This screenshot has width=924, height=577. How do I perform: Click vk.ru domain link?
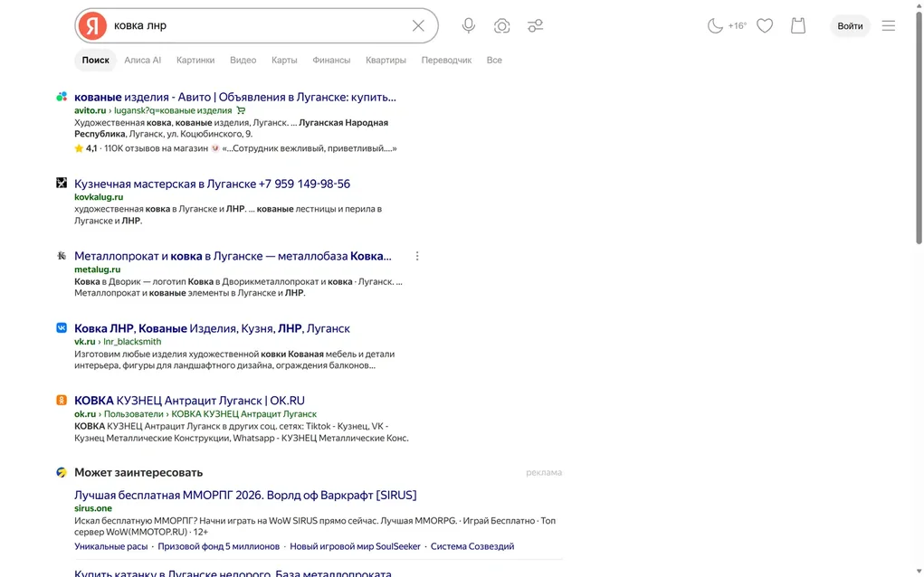coord(85,342)
